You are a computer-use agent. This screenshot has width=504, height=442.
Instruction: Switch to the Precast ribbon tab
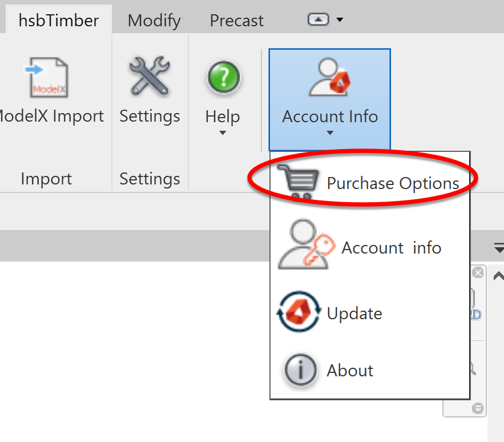(x=236, y=20)
